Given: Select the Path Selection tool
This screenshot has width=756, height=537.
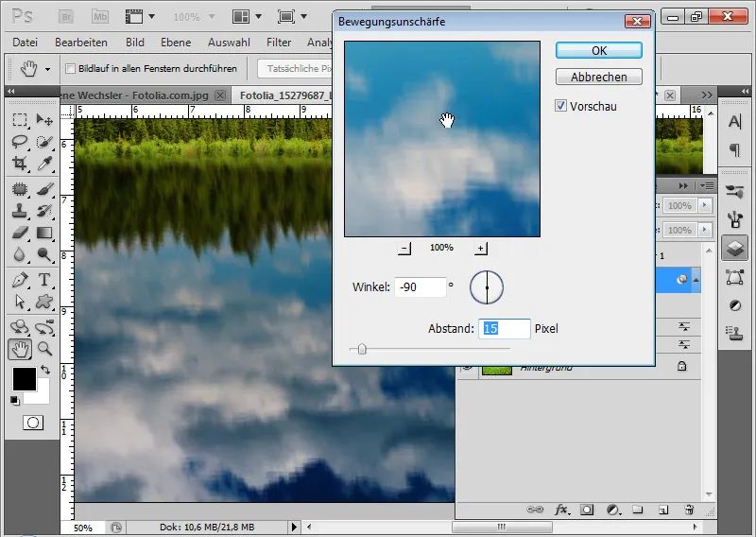Looking at the screenshot, I should click(20, 302).
